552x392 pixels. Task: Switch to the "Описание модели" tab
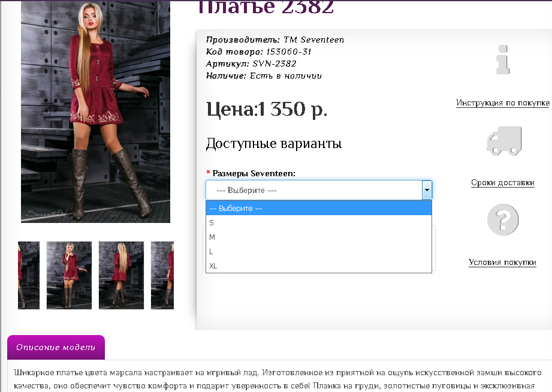[56, 347]
